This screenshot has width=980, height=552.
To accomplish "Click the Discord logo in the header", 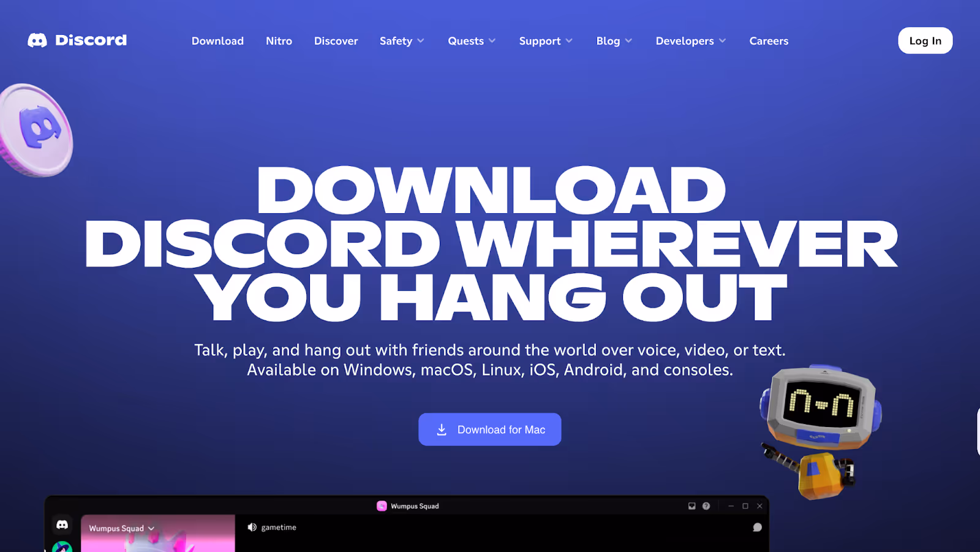I will point(77,40).
